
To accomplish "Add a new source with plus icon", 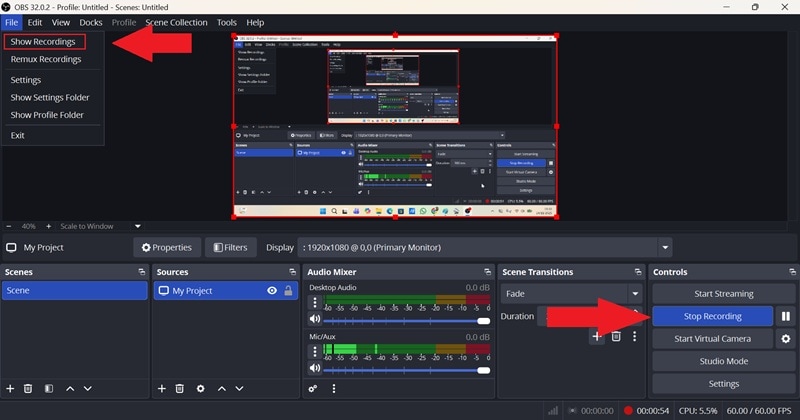I will point(162,388).
